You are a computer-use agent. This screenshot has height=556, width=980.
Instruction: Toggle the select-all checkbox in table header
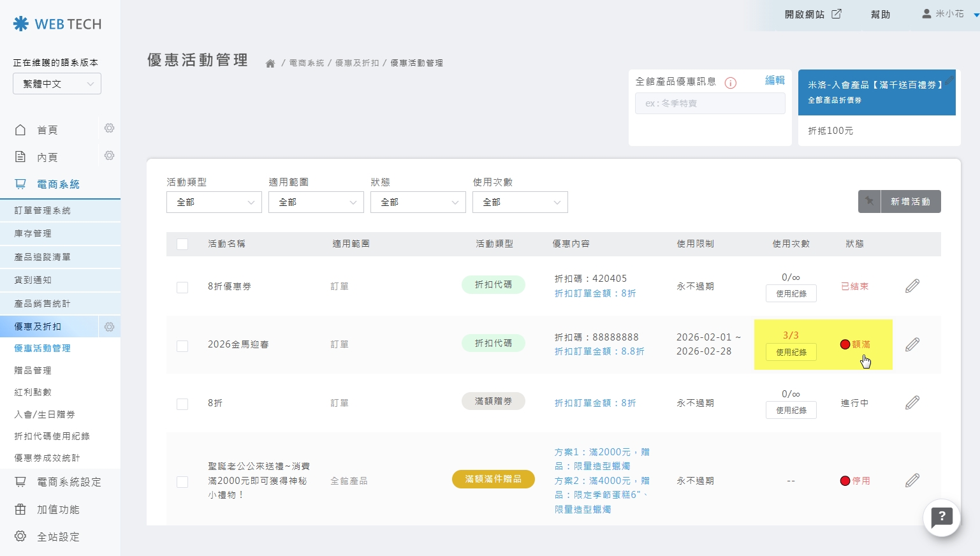coord(182,244)
